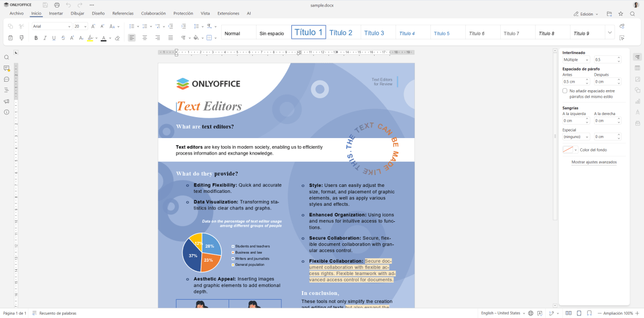Apply strikethrough formatting
This screenshot has height=318, width=644.
pyautogui.click(x=63, y=38)
